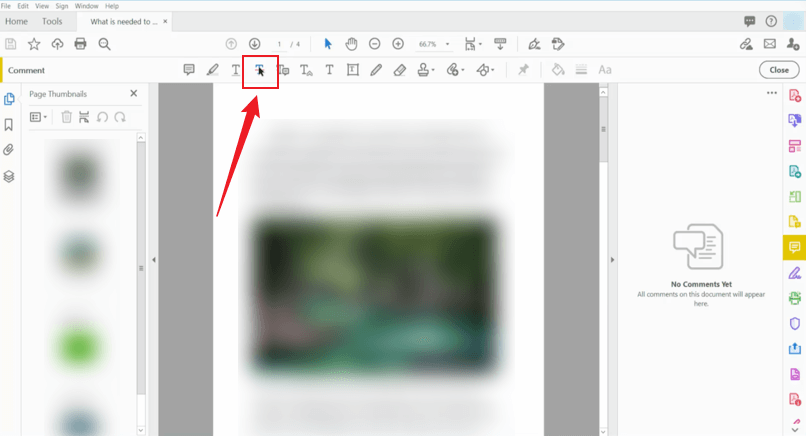Open the Aa text properties

click(x=605, y=70)
